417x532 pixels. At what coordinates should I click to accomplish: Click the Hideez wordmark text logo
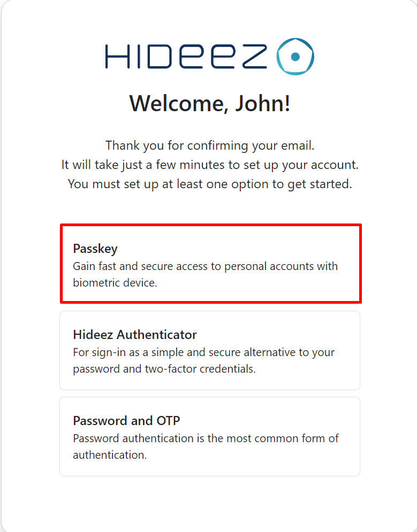tap(186, 57)
